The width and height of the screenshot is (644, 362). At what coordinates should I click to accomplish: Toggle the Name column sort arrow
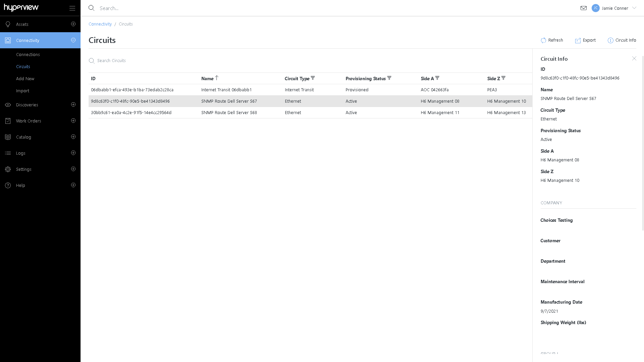click(x=217, y=78)
